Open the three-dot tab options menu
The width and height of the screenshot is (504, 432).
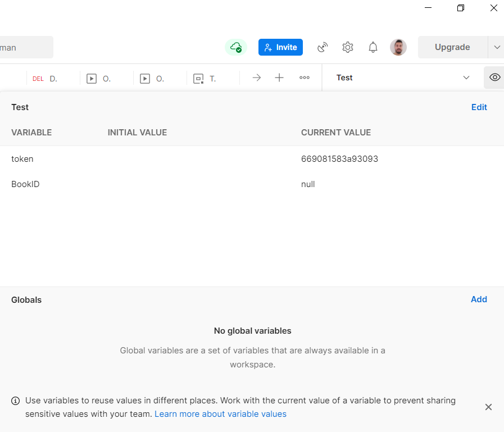coord(304,78)
